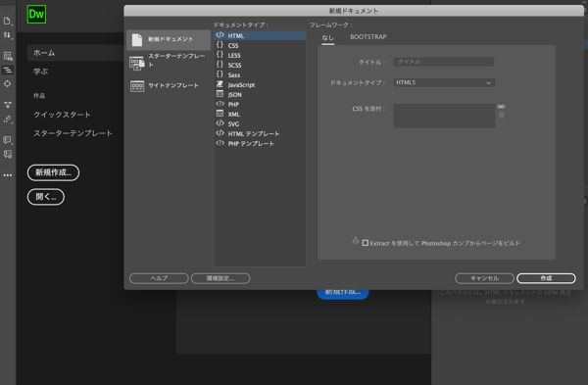The height and width of the screenshot is (385, 588).
Task: Select SCSS document type
Action: click(x=260, y=65)
